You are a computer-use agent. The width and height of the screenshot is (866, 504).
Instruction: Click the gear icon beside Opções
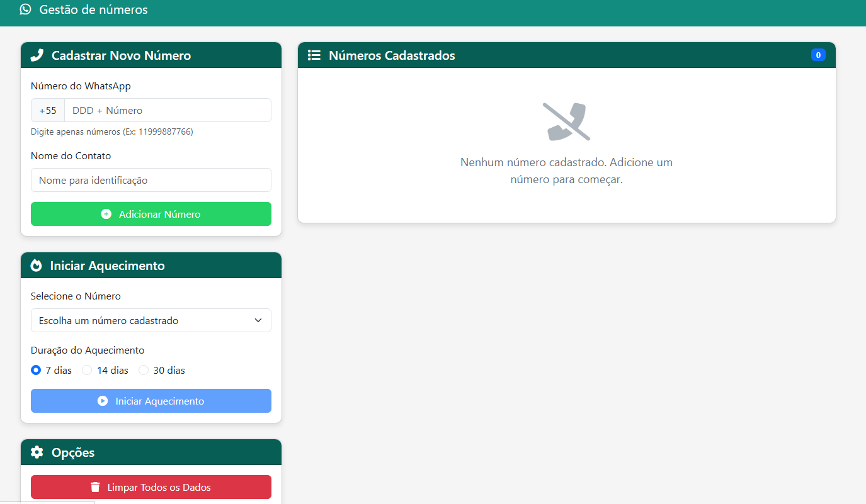pos(37,452)
